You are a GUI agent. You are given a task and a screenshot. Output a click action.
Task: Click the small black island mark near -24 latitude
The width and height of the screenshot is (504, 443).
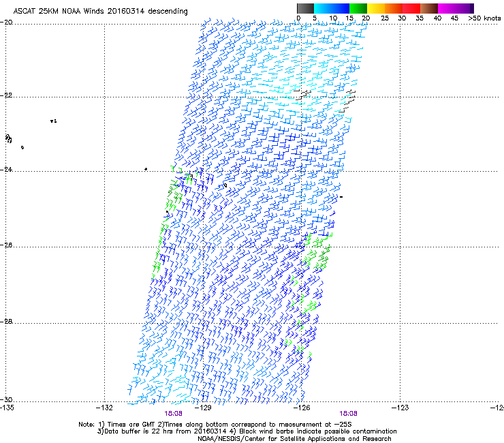coord(146,169)
